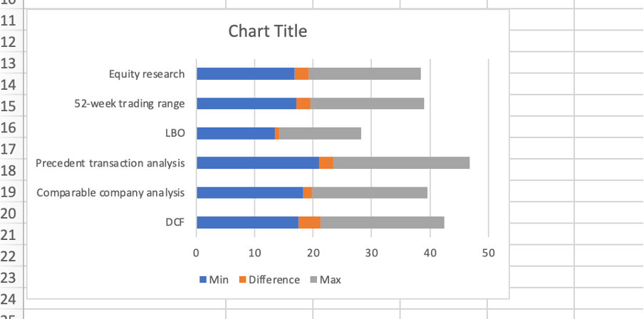644x319 pixels.
Task: Click gray Max bar of Precedent transaction analysis
Action: click(x=401, y=163)
